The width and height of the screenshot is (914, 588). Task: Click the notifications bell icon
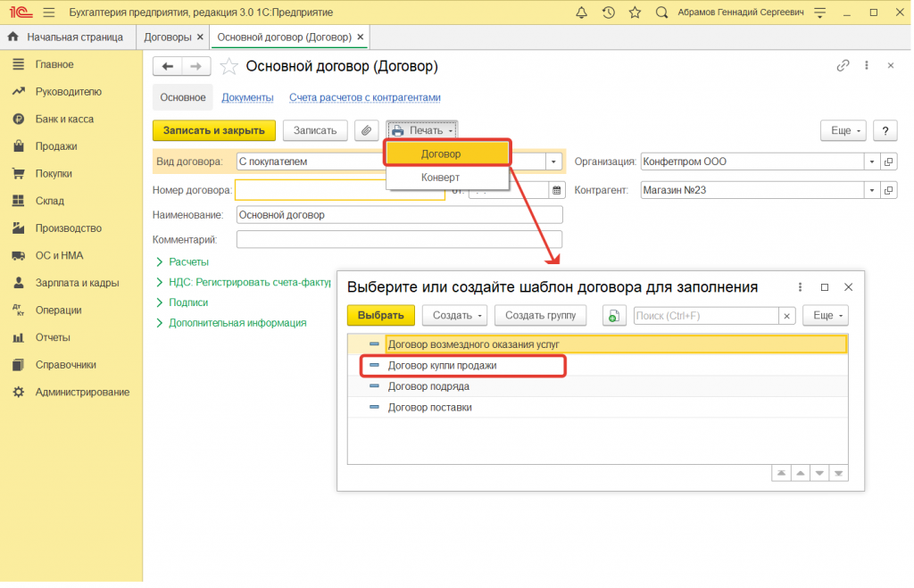point(582,12)
